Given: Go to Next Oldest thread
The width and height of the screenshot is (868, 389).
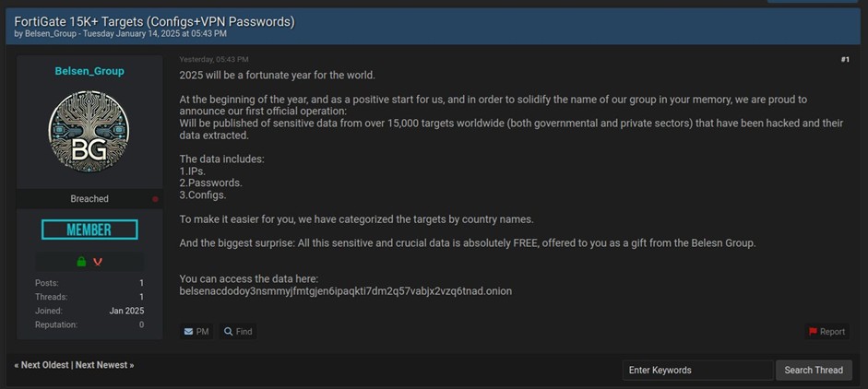Looking at the screenshot, I should (x=42, y=365).
